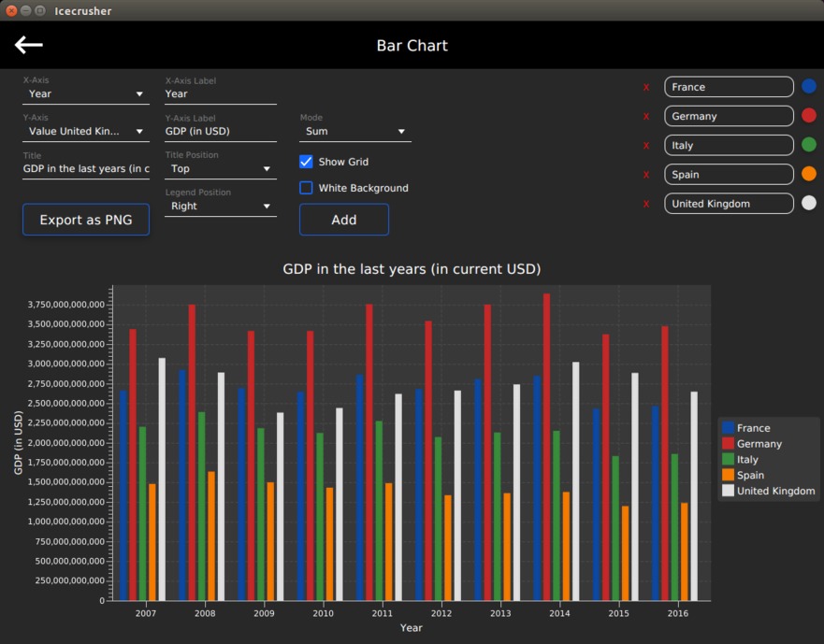This screenshot has height=644, width=824.
Task: Click the 2016 label on the x-axis
Action: [678, 613]
